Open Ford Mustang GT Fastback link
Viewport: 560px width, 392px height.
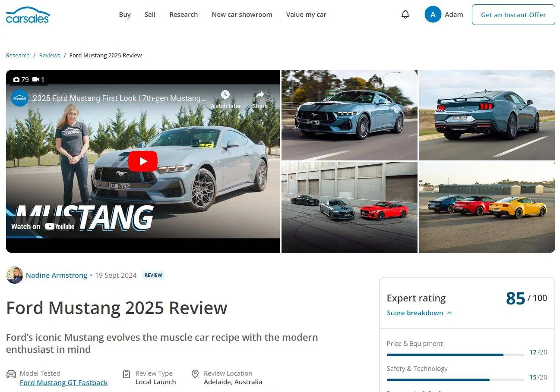[x=64, y=383]
